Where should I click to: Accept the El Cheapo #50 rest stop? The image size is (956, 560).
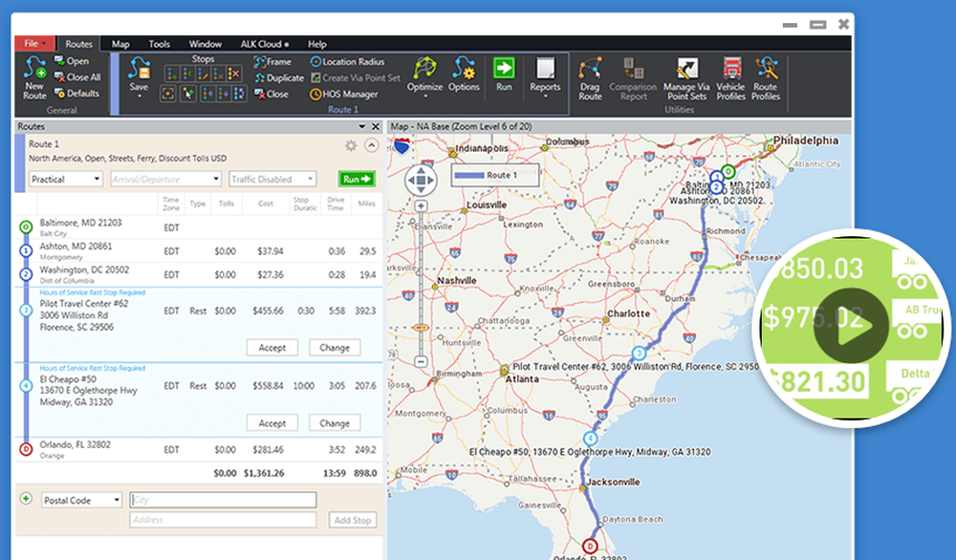coord(272,423)
